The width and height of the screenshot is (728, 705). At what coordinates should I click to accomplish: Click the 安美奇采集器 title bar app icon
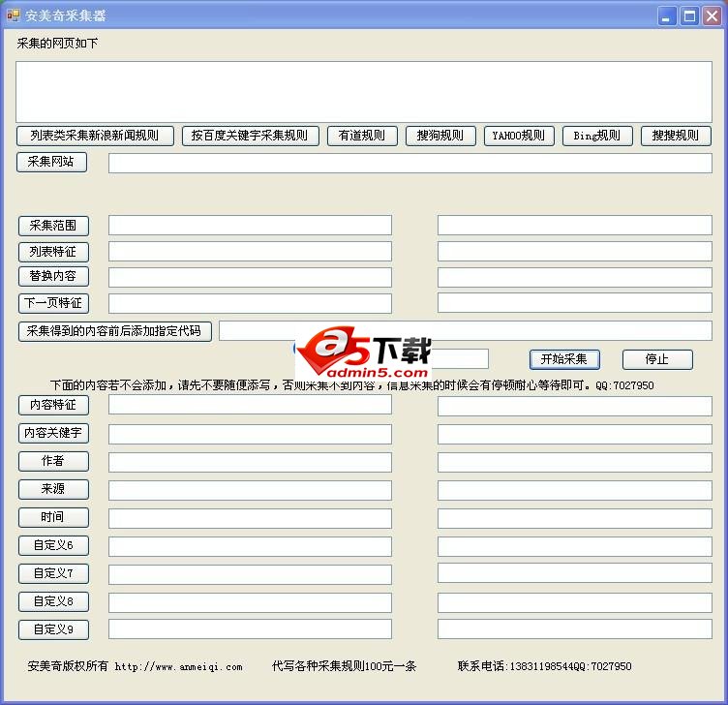coord(14,15)
